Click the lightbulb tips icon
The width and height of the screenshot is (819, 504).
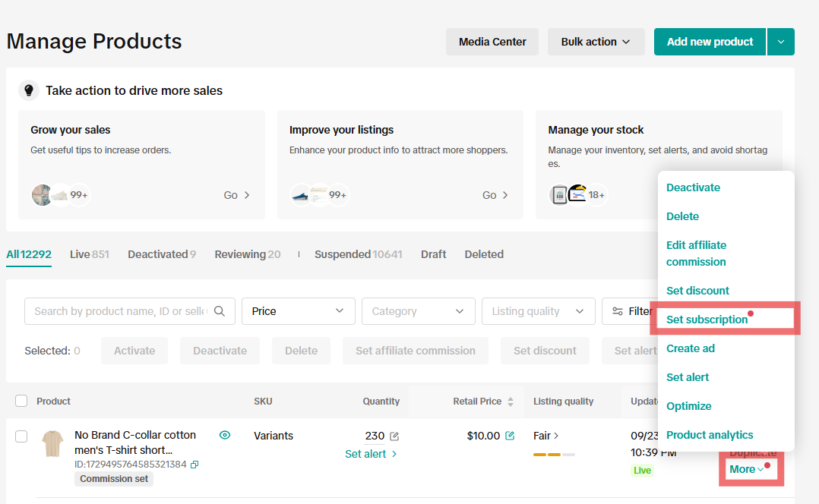(29, 90)
